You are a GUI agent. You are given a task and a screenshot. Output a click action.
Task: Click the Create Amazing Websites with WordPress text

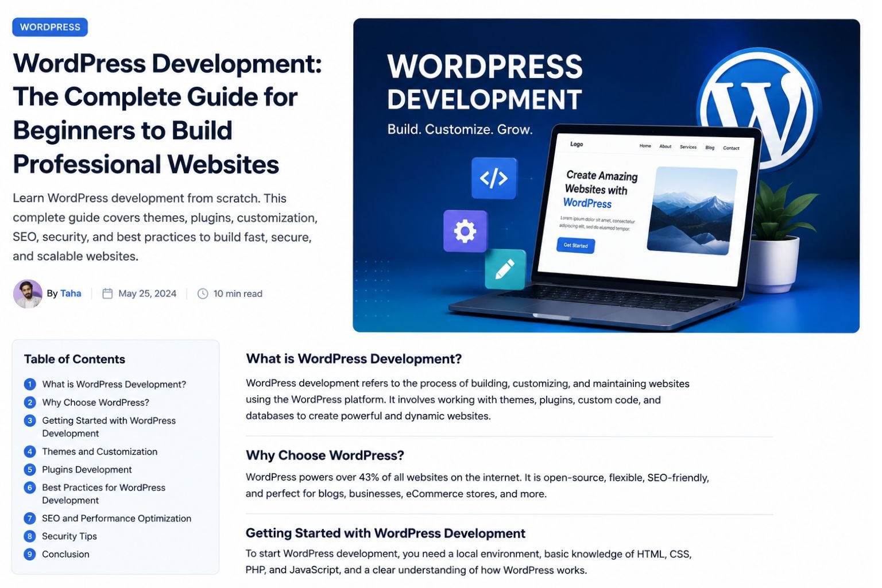(x=601, y=189)
